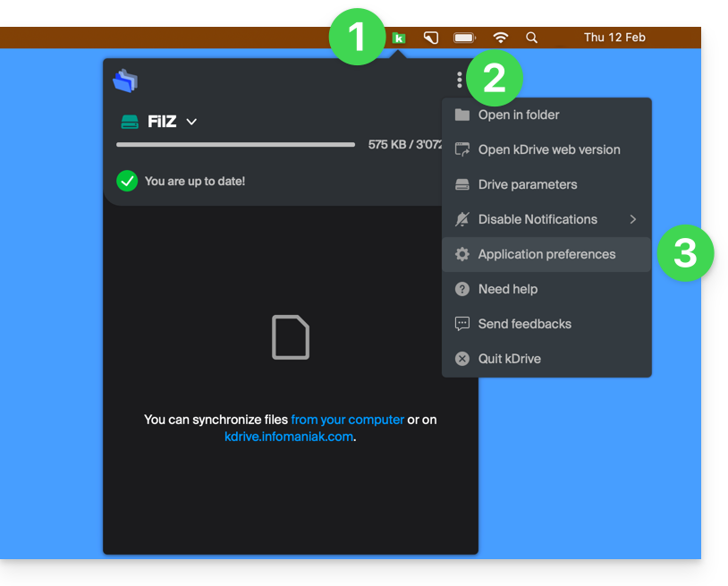Select Open in folder menu entry
The image size is (728, 586).
click(x=519, y=115)
